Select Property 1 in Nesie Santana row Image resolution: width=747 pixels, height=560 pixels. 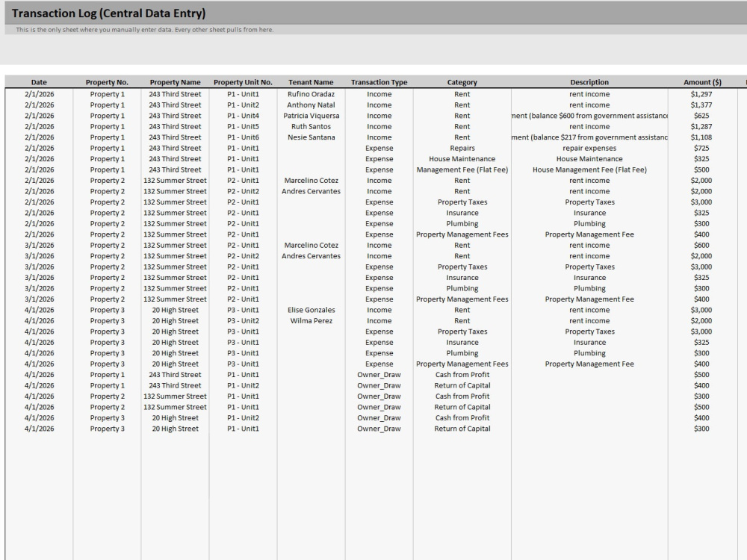tap(107, 137)
